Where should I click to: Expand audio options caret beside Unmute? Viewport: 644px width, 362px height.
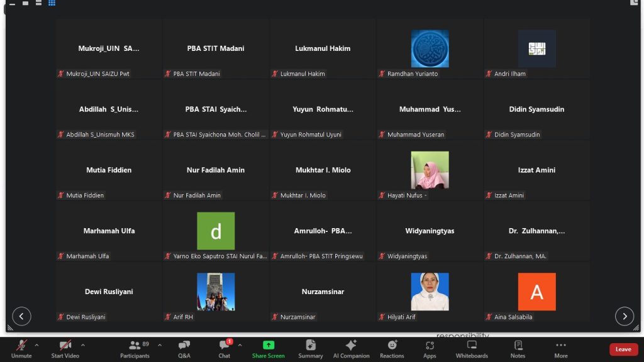(x=36, y=345)
